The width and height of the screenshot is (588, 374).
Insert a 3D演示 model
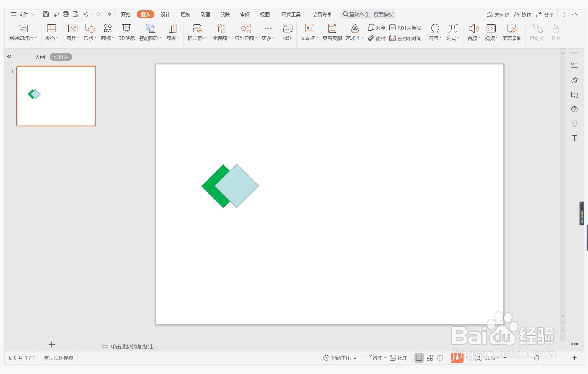tap(127, 32)
